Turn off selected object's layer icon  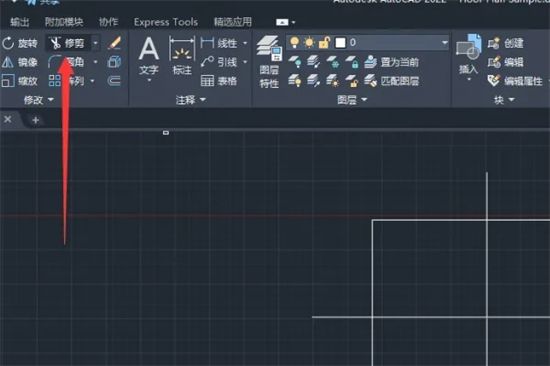point(295,62)
